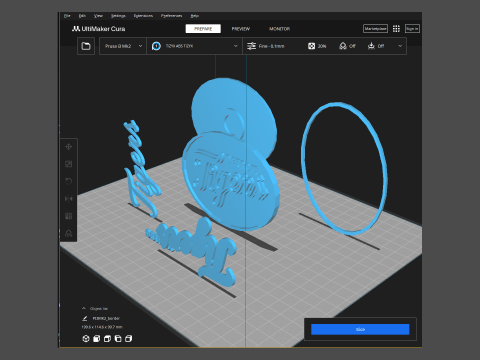
Task: Click the 20% infill setting
Action: [x=317, y=46]
